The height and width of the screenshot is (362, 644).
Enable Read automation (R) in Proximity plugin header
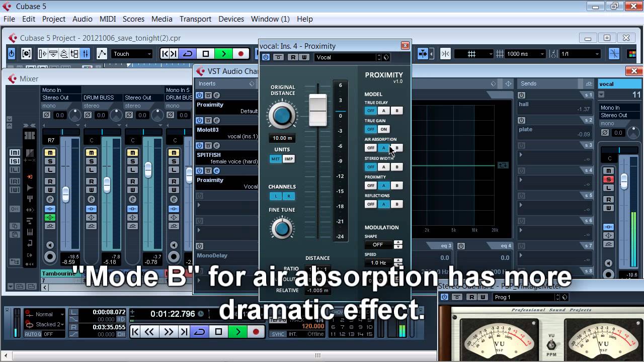pyautogui.click(x=293, y=57)
